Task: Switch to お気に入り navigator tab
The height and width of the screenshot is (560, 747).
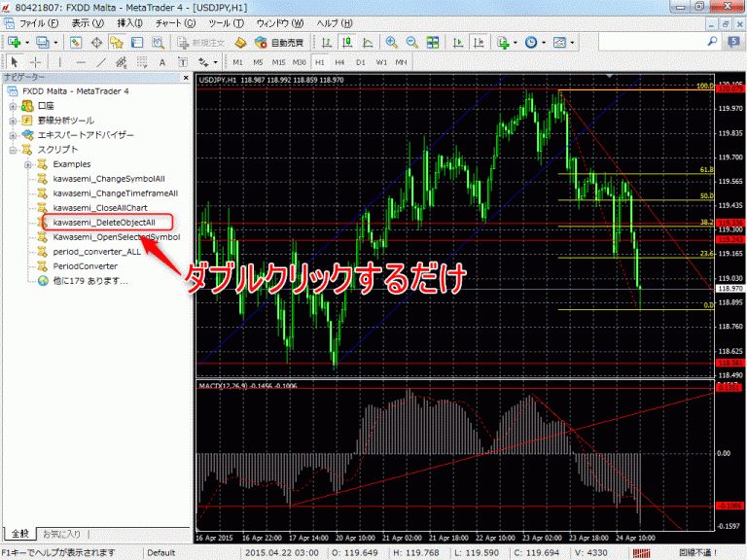Action: tap(61, 535)
